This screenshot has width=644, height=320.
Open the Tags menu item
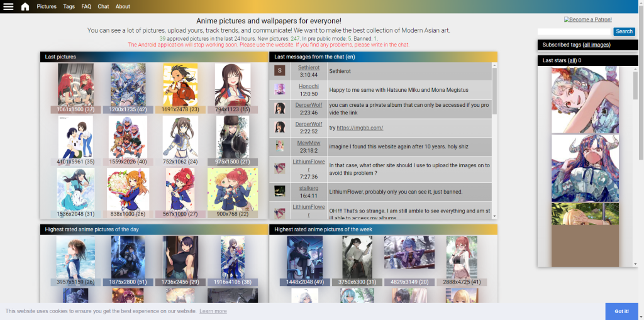(69, 6)
